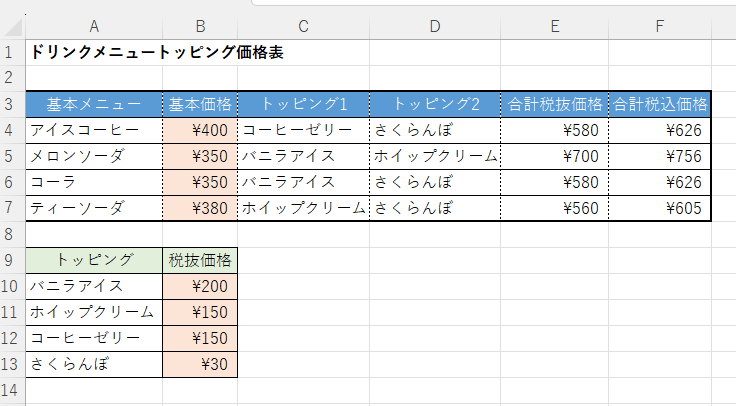
Task: Select column B header
Action: coord(200,26)
